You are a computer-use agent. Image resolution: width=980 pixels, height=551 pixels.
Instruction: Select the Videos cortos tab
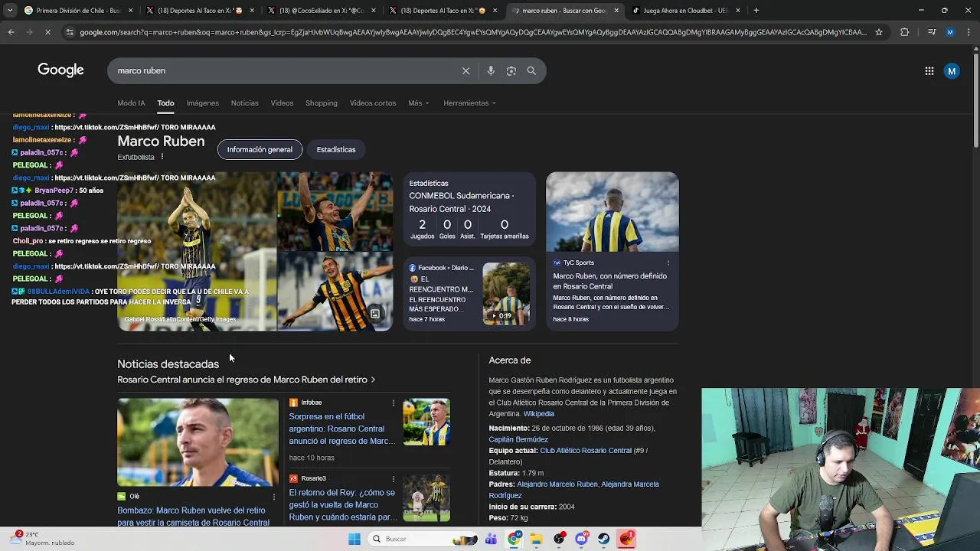(373, 103)
